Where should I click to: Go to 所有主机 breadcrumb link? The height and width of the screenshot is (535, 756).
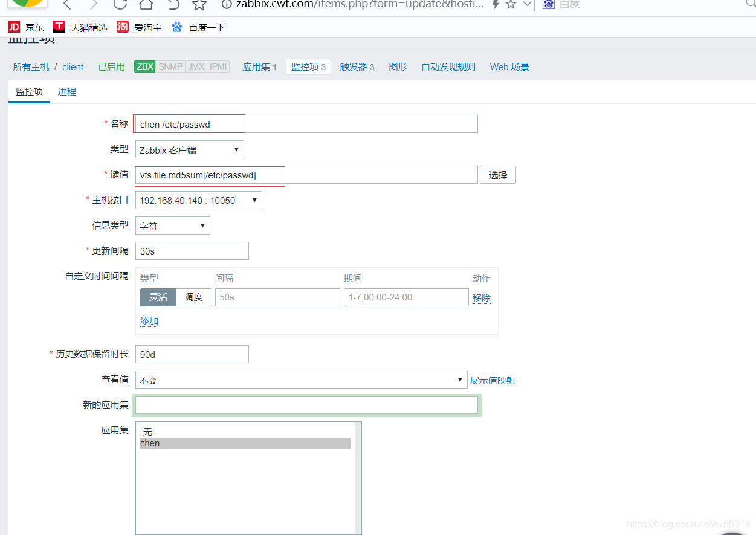(x=31, y=67)
